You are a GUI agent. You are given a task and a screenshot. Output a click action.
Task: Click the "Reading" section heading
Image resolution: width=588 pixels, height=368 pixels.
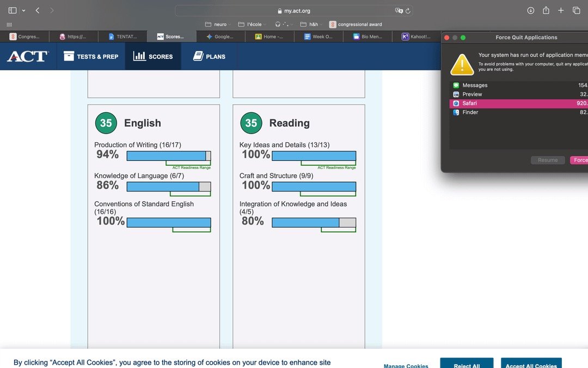click(x=290, y=123)
